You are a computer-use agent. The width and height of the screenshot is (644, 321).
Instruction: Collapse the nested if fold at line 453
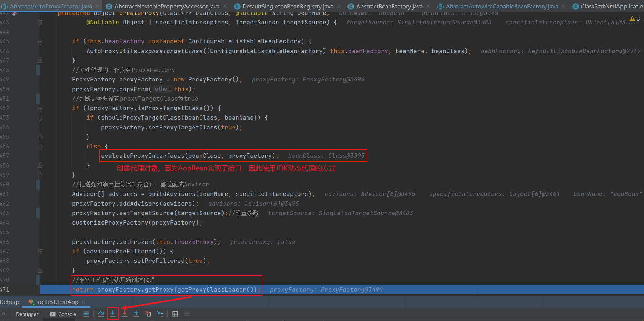pos(40,118)
